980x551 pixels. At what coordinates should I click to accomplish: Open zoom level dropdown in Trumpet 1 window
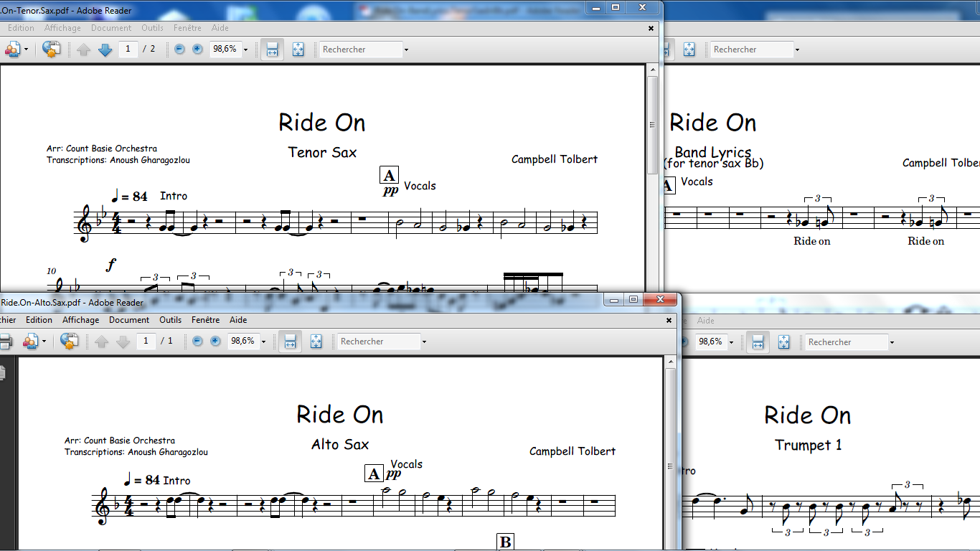click(731, 342)
